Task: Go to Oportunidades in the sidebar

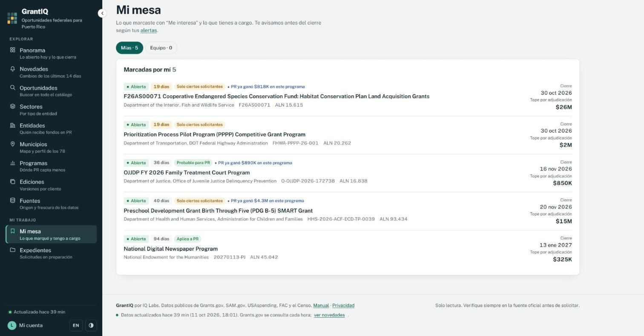Action: click(x=51, y=91)
